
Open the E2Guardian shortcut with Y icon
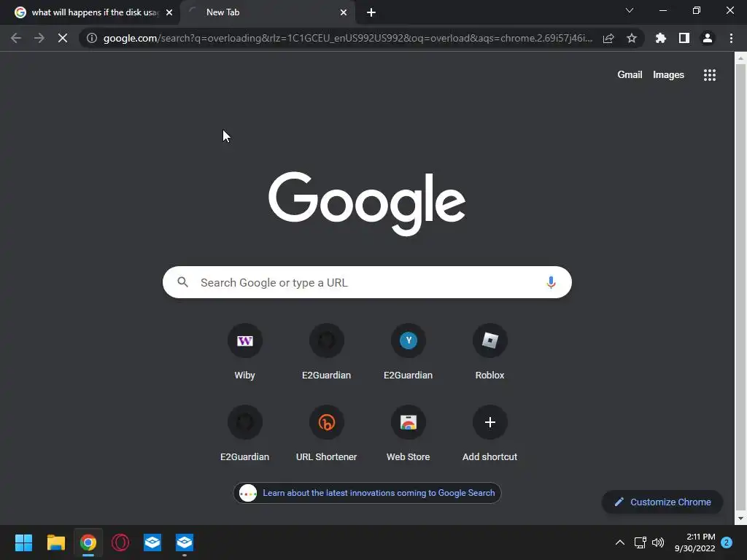click(409, 353)
